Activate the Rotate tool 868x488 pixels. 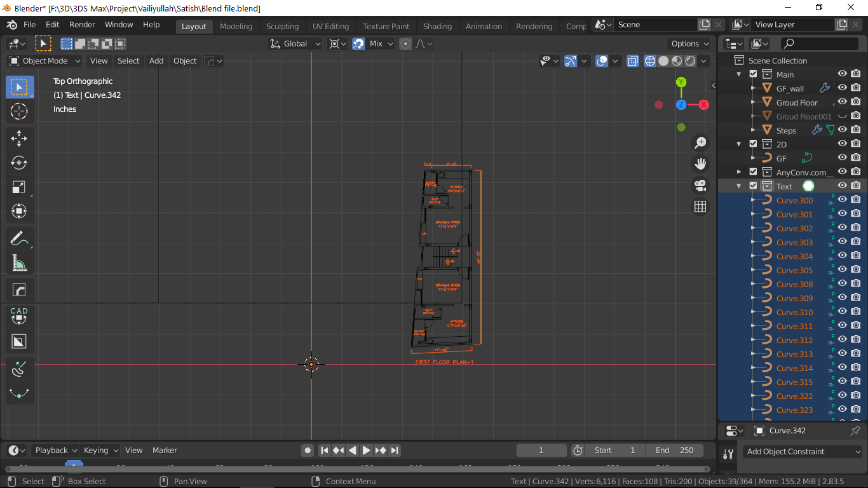click(x=19, y=163)
